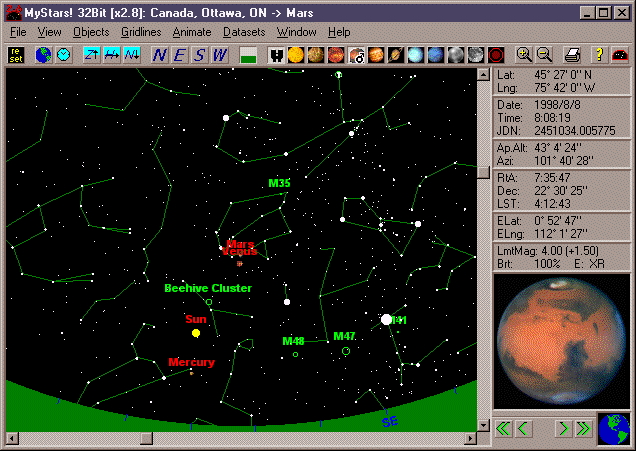Screen dimensions: 636x451
Task: Click the H-arrow horizon view icon
Action: [112, 55]
